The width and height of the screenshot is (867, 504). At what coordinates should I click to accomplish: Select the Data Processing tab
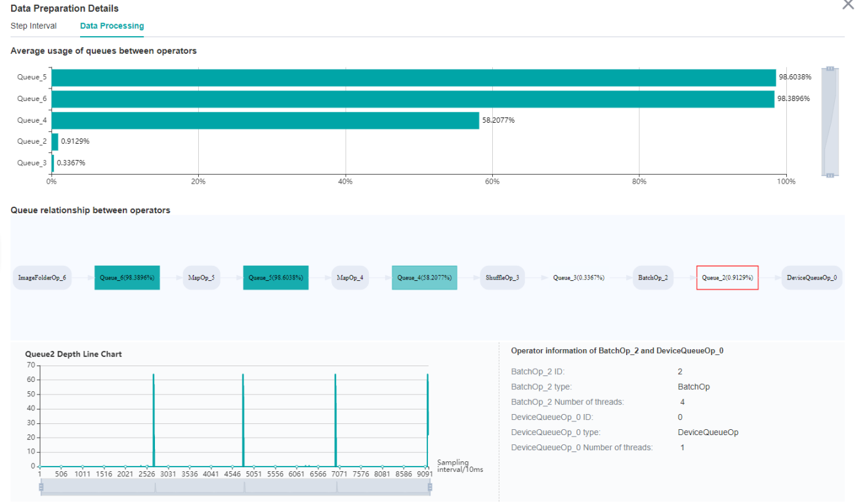coord(112,26)
